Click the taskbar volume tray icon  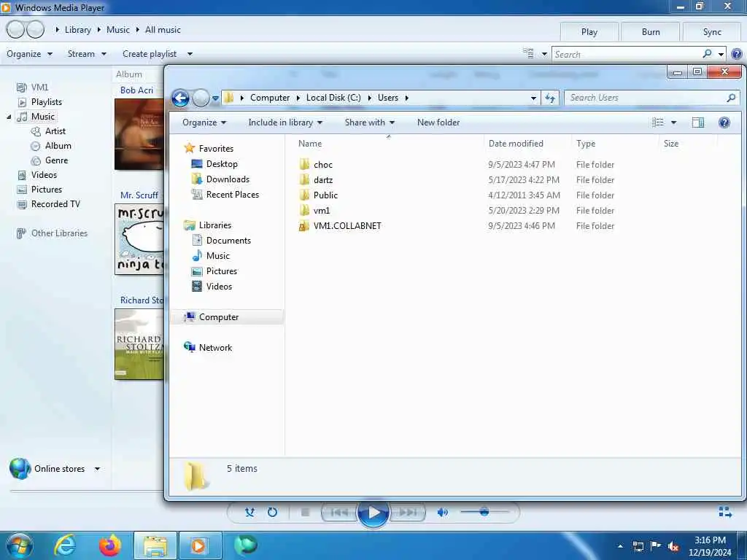pyautogui.click(x=673, y=546)
